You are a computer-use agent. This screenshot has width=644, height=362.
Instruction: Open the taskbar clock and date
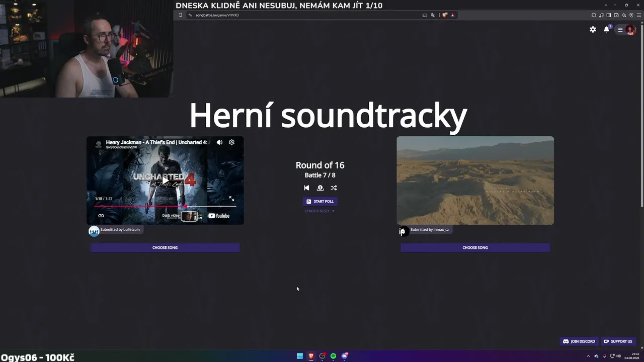(x=631, y=356)
